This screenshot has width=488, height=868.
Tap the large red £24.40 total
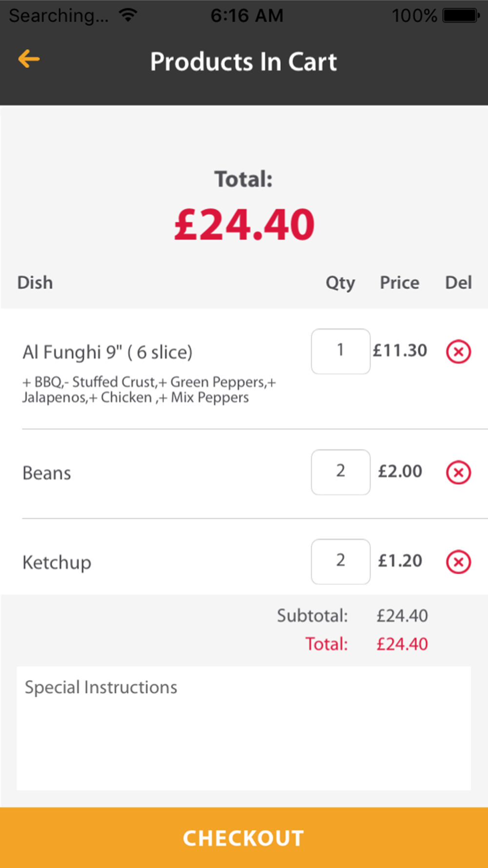[x=244, y=225]
